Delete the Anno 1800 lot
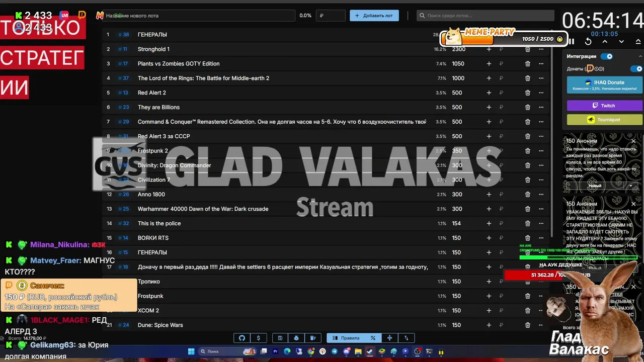Screen dimensions: 644x362 (527, 194)
